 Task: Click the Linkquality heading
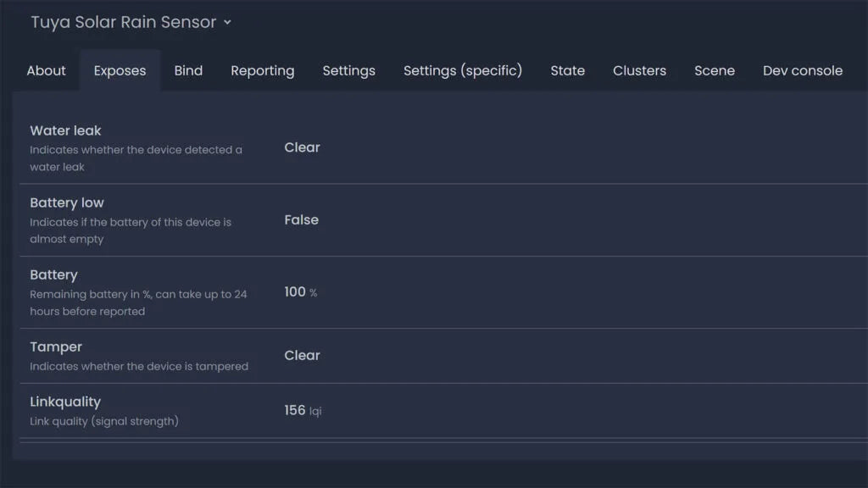(x=65, y=402)
